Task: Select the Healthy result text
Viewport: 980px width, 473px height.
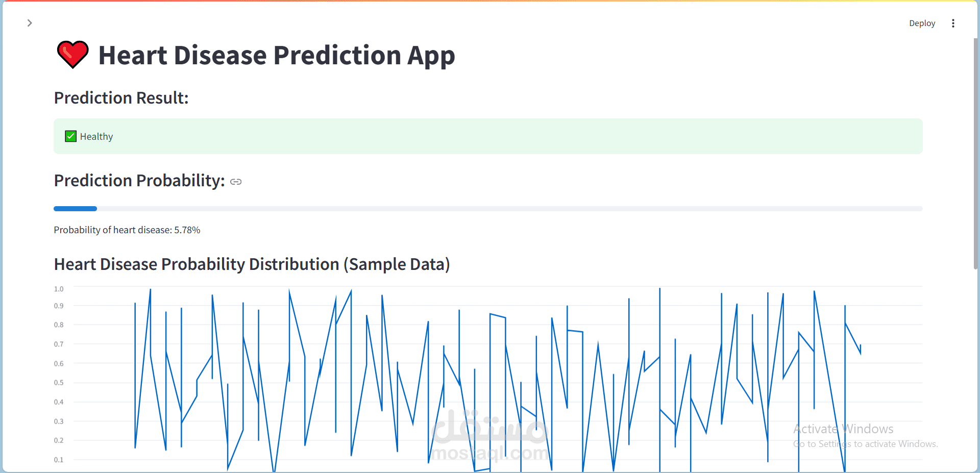Action: point(96,137)
